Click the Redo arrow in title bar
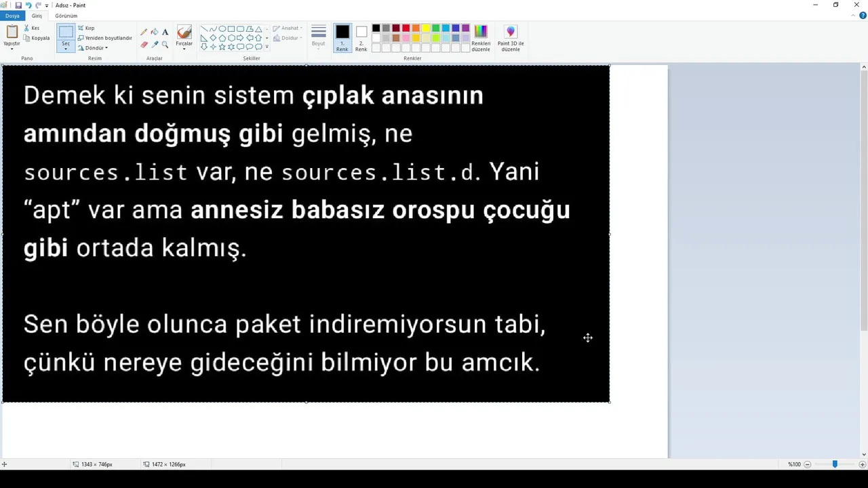This screenshot has height=488, width=868. coord(38,5)
